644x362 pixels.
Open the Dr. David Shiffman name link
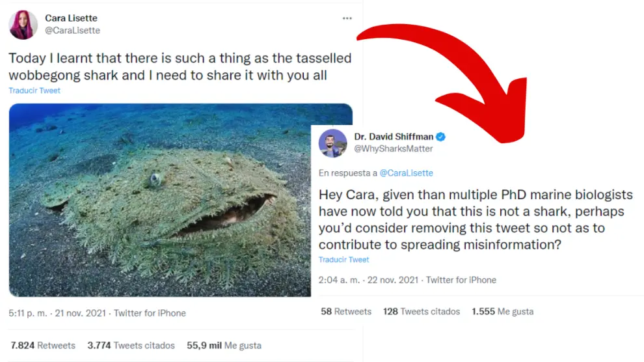[393, 137]
